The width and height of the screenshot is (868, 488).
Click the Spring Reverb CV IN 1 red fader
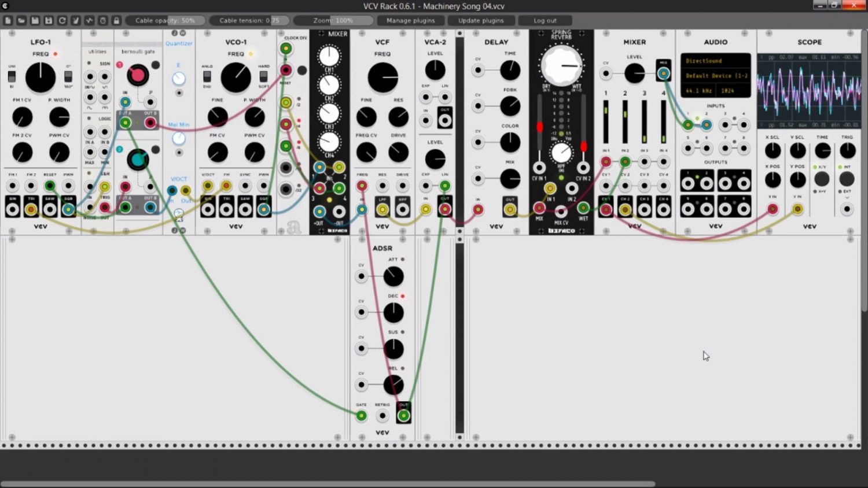coord(539,127)
